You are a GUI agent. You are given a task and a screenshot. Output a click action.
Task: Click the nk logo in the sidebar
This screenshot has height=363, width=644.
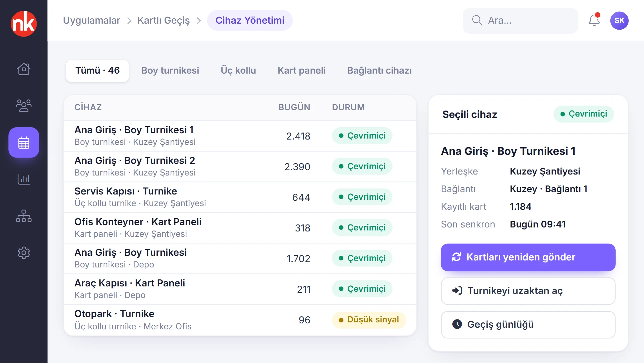24,23
